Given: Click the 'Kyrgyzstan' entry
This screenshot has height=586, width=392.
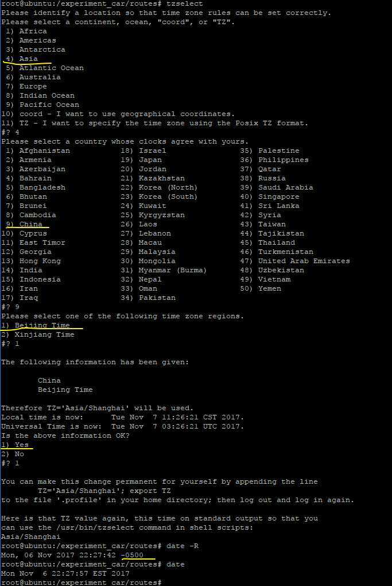Looking at the screenshot, I should pos(162,215).
